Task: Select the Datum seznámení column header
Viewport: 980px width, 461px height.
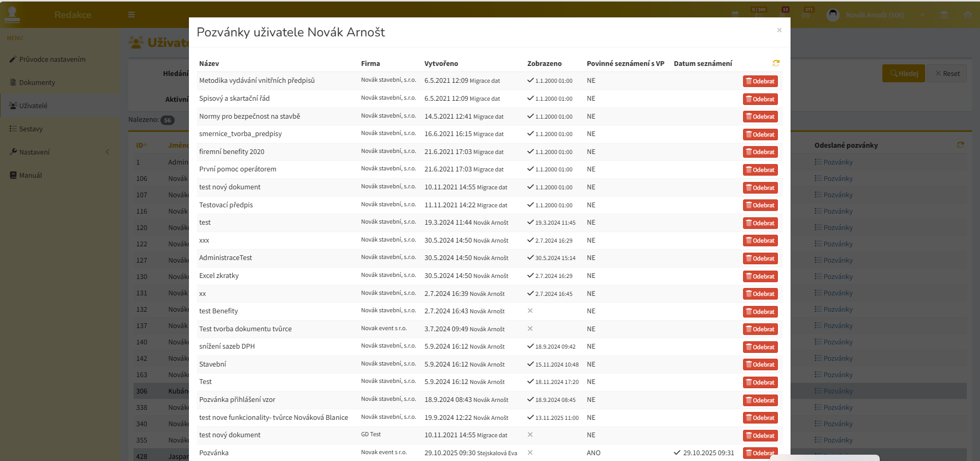Action: click(703, 63)
